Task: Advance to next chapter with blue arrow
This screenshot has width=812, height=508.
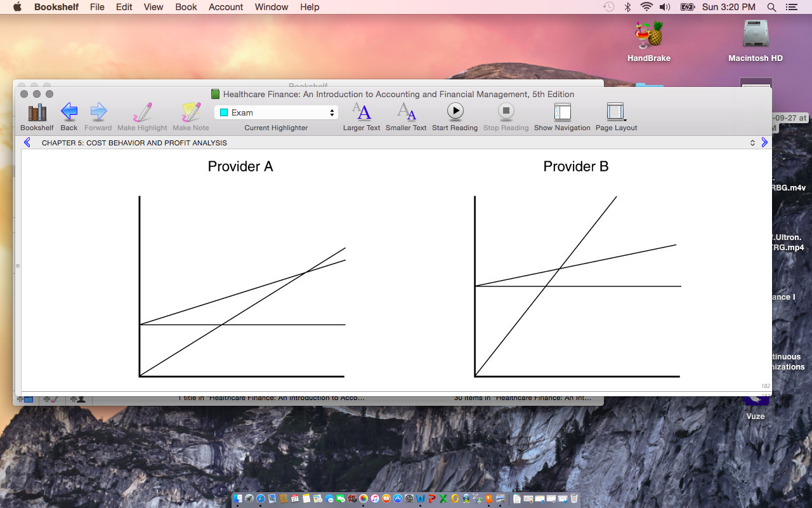Action: point(764,142)
